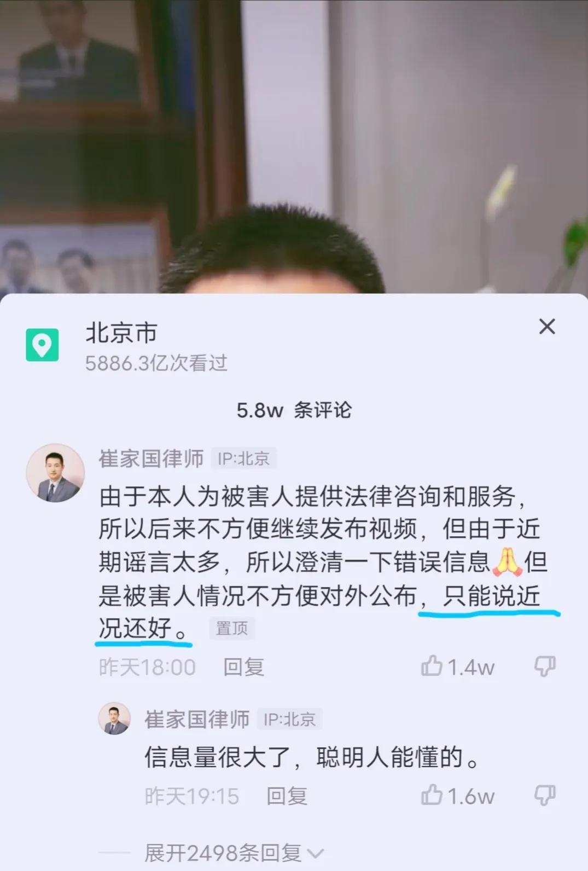The image size is (588, 871).
Task: Reply to the comment from 19:15
Action: (x=287, y=796)
